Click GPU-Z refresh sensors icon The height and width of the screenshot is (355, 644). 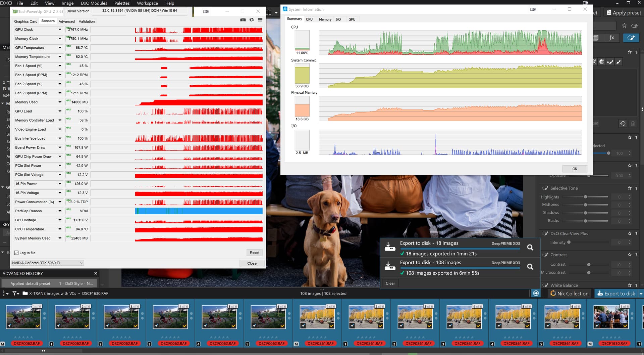click(x=252, y=20)
